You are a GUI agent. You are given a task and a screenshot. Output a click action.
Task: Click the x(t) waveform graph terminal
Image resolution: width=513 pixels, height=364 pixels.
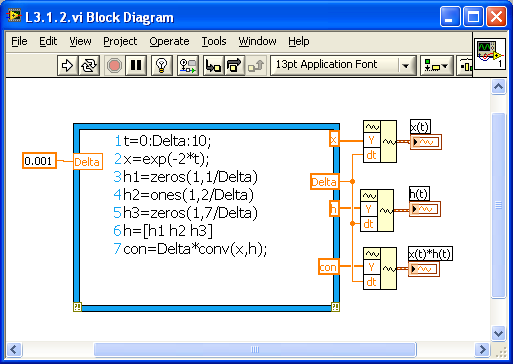[x=425, y=142]
